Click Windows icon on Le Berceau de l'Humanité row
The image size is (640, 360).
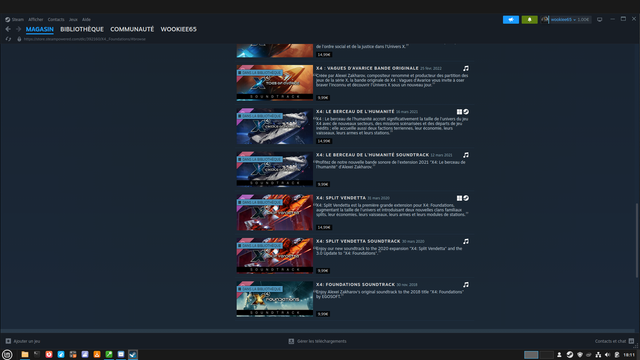(x=459, y=112)
